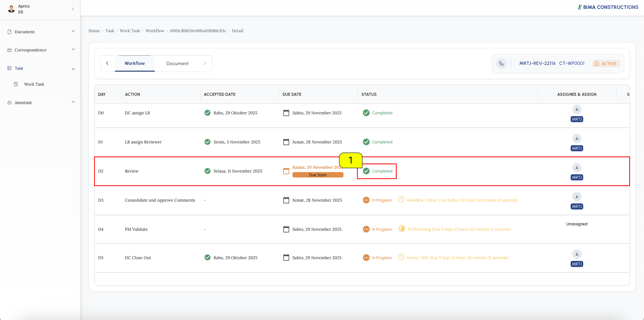644x320 pixels.
Task: Click the Work Task clipboard icon
Action: click(x=16, y=84)
